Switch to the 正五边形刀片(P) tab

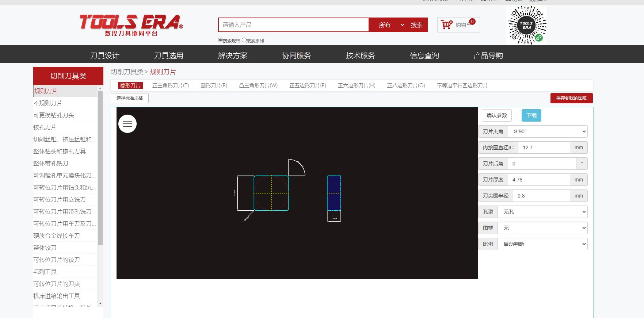[308, 85]
